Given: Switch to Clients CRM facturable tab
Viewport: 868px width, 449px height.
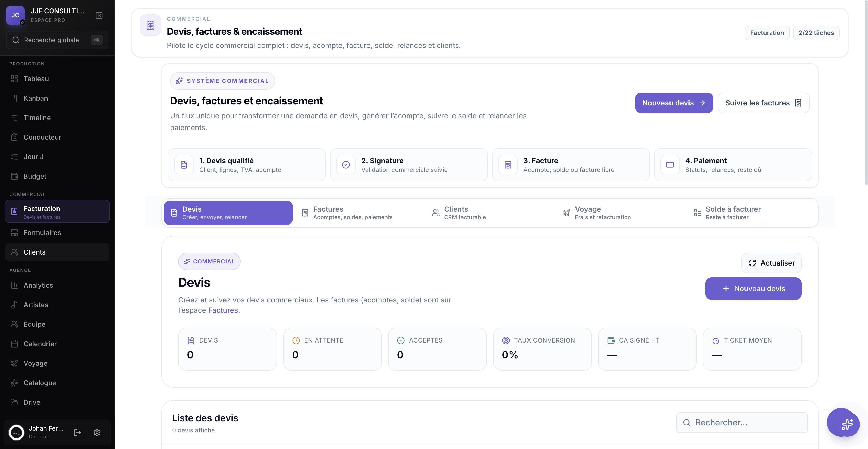Looking at the screenshot, I should [489, 213].
